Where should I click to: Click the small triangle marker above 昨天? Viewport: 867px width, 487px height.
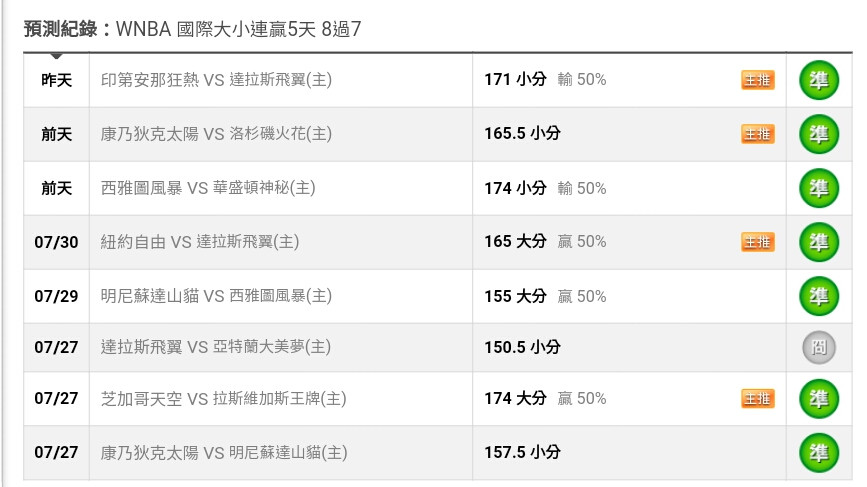(x=56, y=56)
